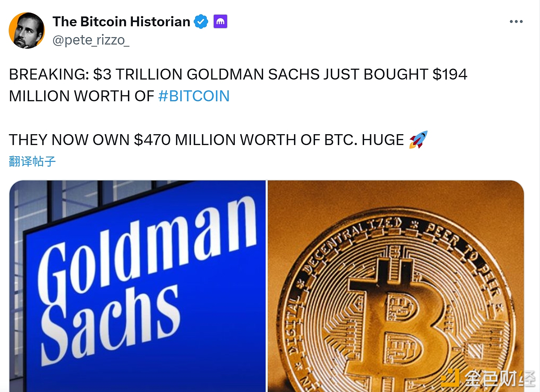Click the MILLION WORTH OF text
Viewport: 540px width, 392px height.
(81, 96)
